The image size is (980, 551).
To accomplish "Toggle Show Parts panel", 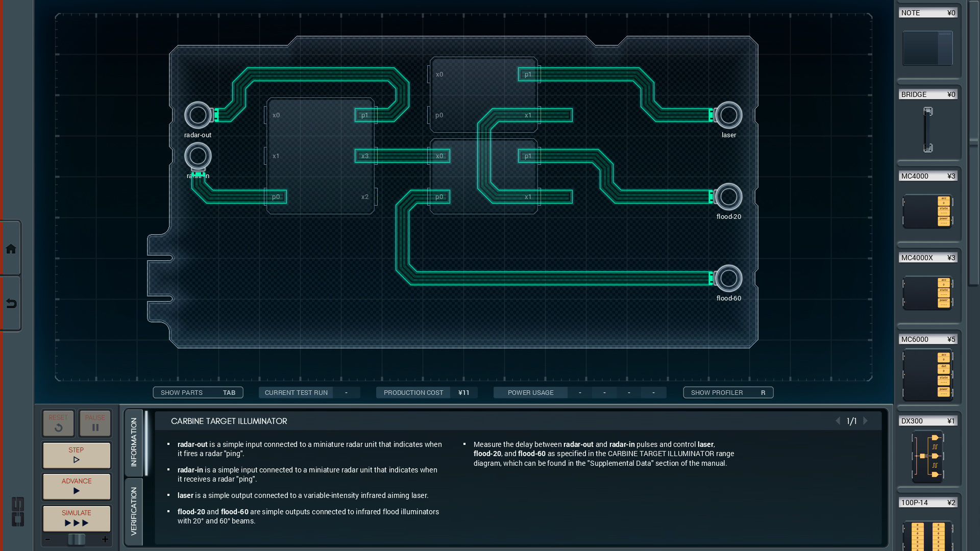I will (x=198, y=392).
